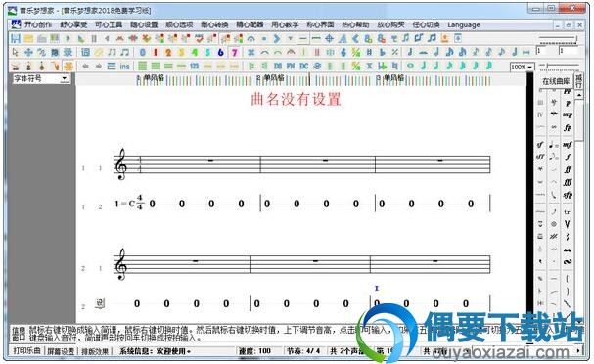The height and width of the screenshot is (364, 594).
Task: Click the treble clef on the first staff
Action: 120,163
